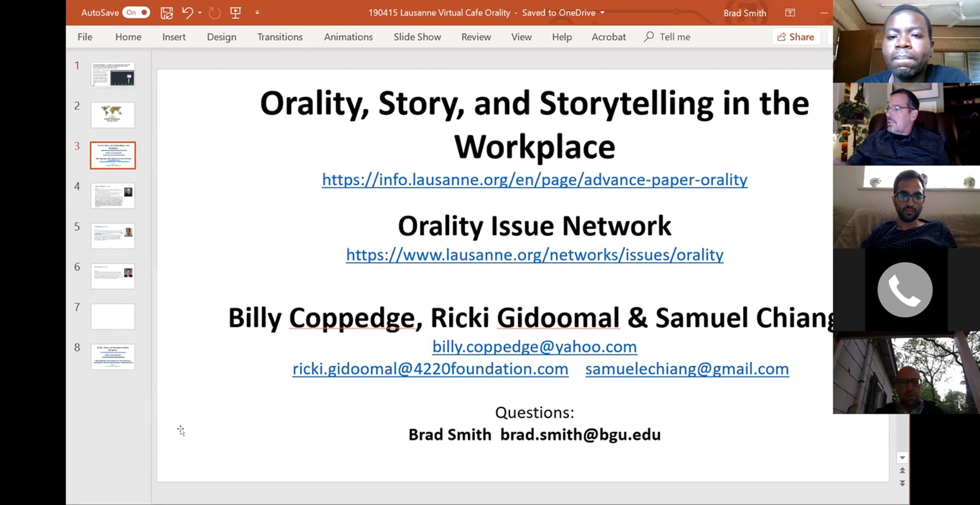Screen dimensions: 980x505
Task: Select slide 8 thumbnail
Action: coord(113,356)
